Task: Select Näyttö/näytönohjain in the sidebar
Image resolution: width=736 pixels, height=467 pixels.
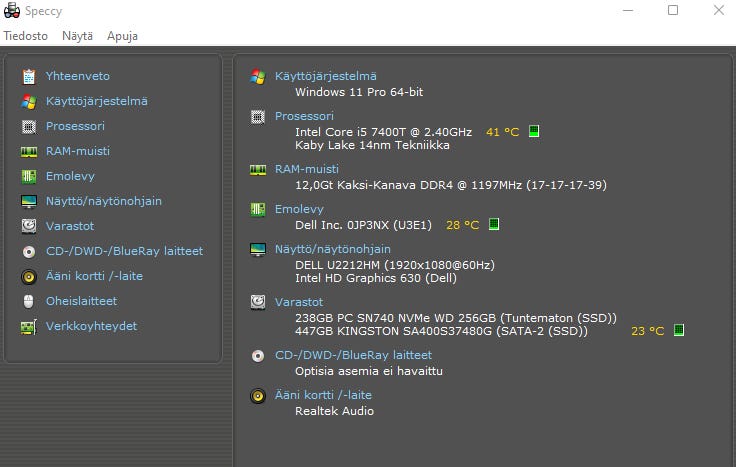Action: coord(103,201)
